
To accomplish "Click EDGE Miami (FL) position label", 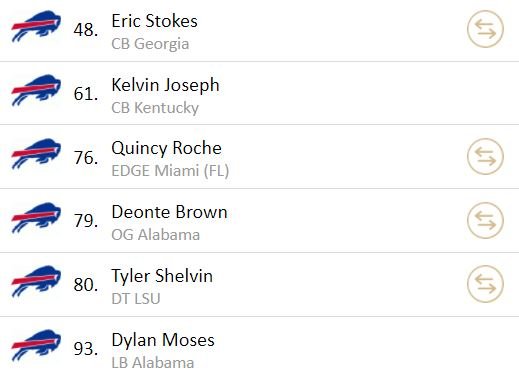I will [170, 171].
